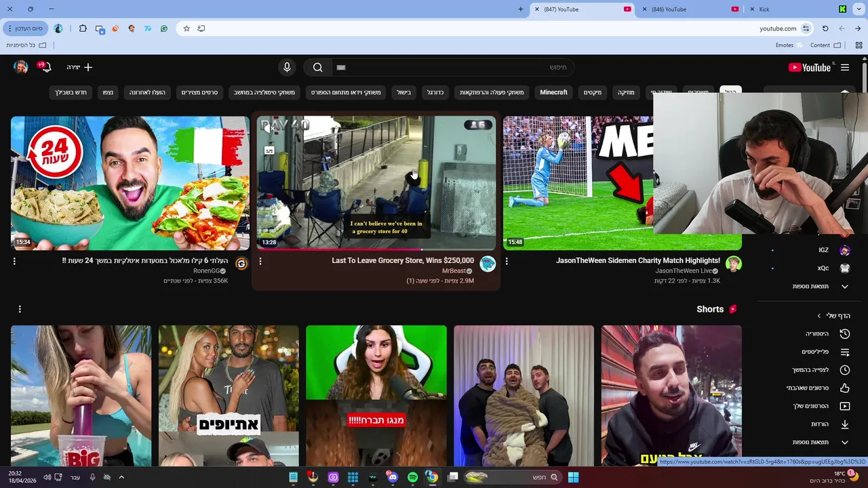
Task: Submit search with the magnifier icon
Action: [x=317, y=67]
